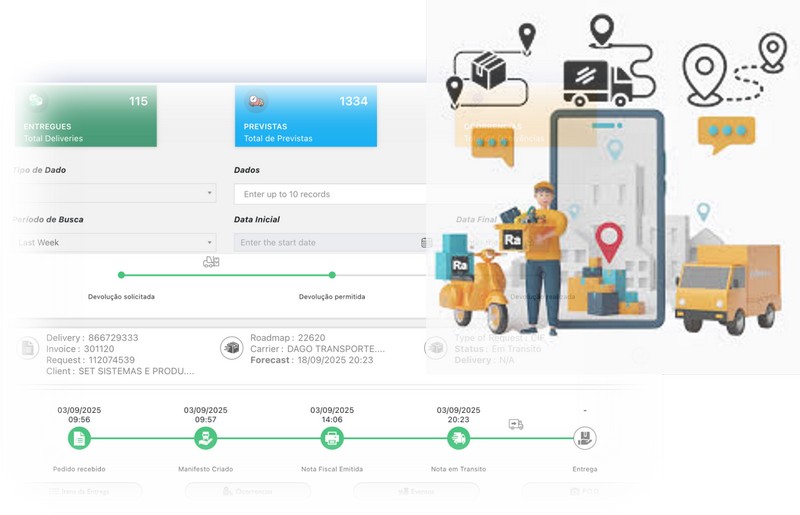Open the Ocorrencias button
Image resolution: width=800 pixels, height=515 pixels.
[248, 492]
